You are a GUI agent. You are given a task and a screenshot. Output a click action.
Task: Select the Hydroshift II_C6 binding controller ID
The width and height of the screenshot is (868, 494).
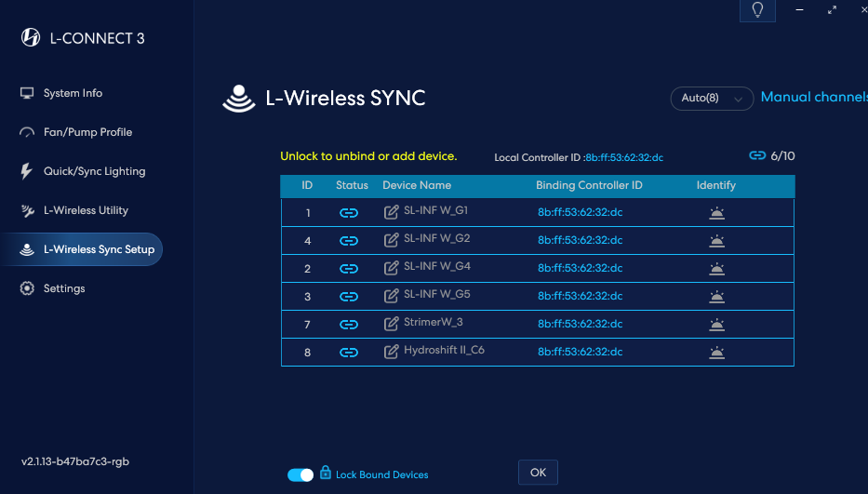(581, 352)
